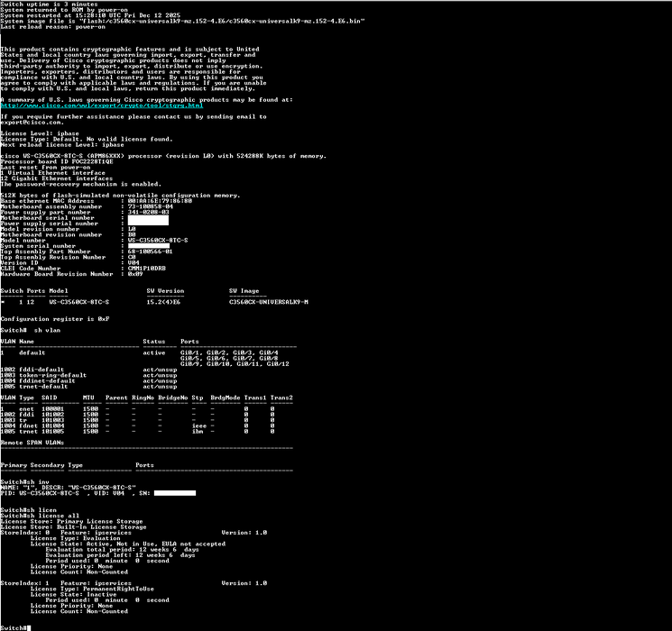Click the 'Motherboard revision number' label
Screen dimensions: 672x631
(51, 234)
